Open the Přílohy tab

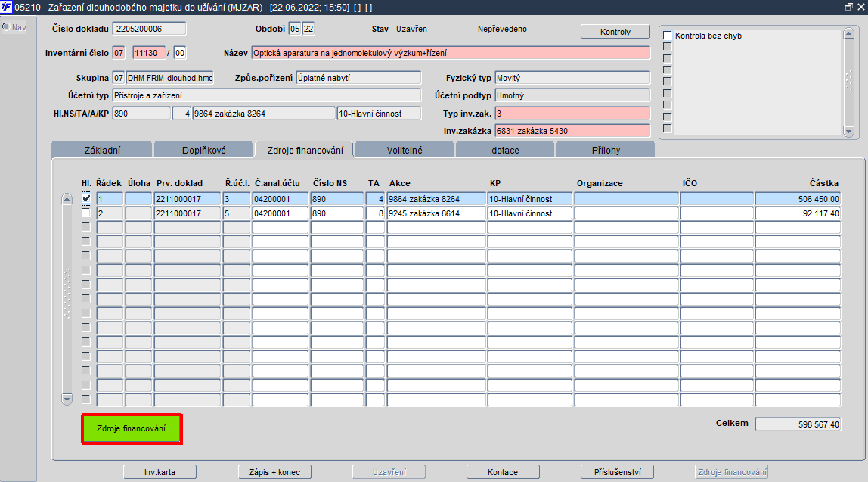[606, 150]
